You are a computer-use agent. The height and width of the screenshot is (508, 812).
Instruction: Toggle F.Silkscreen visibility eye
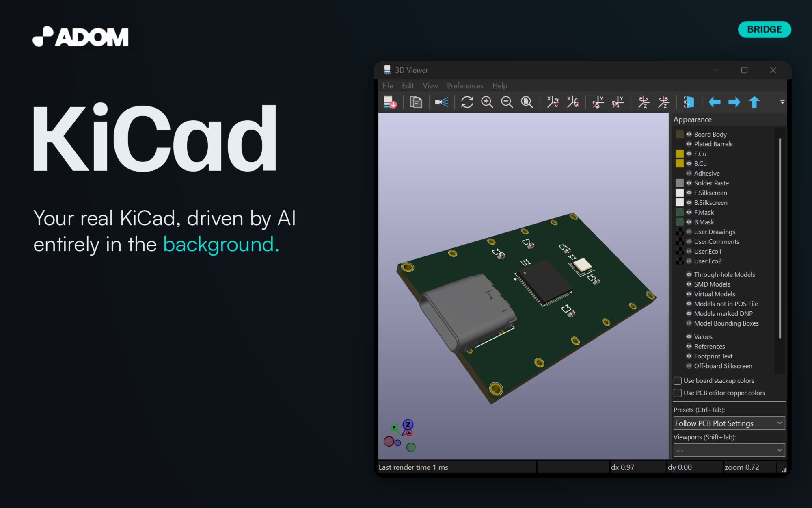pos(689,193)
